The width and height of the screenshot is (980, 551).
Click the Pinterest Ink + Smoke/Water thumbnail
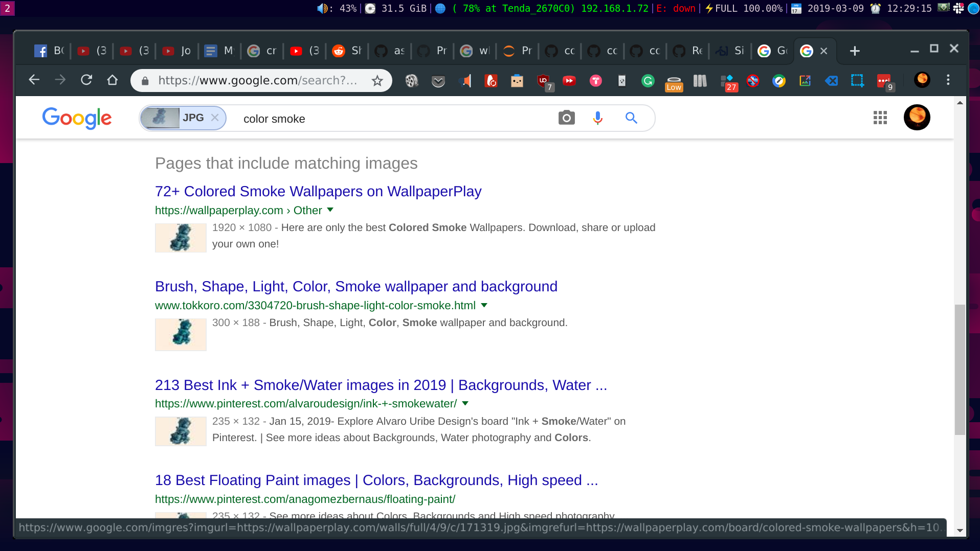click(x=181, y=431)
